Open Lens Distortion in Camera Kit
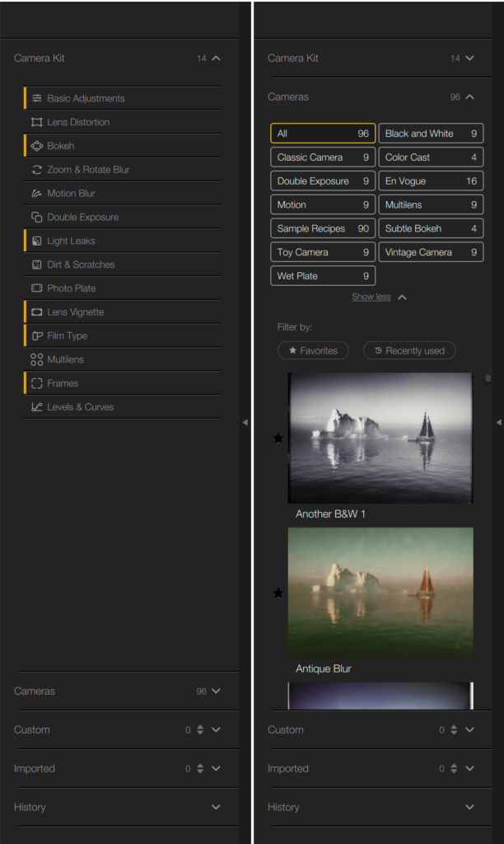 coord(122,122)
